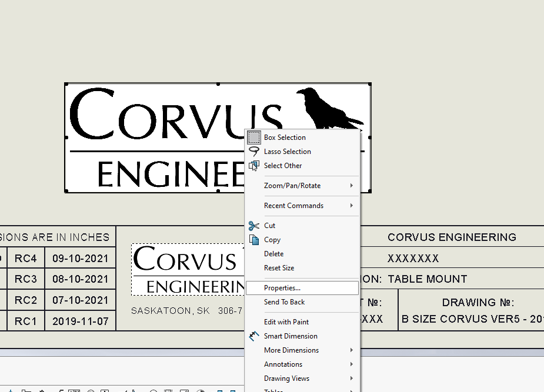This screenshot has height=392, width=544.
Task: Choose the Box Selection tool icon
Action: click(x=254, y=138)
